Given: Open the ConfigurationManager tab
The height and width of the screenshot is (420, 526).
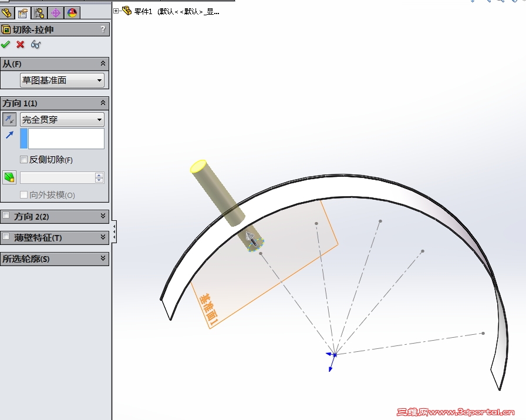Looking at the screenshot, I should 39,13.
